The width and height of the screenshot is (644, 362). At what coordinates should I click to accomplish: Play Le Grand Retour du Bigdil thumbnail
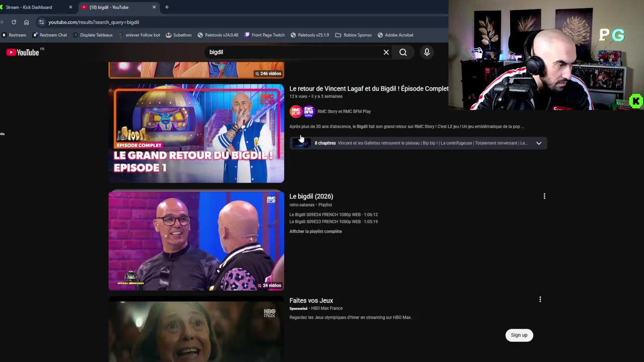tap(196, 134)
